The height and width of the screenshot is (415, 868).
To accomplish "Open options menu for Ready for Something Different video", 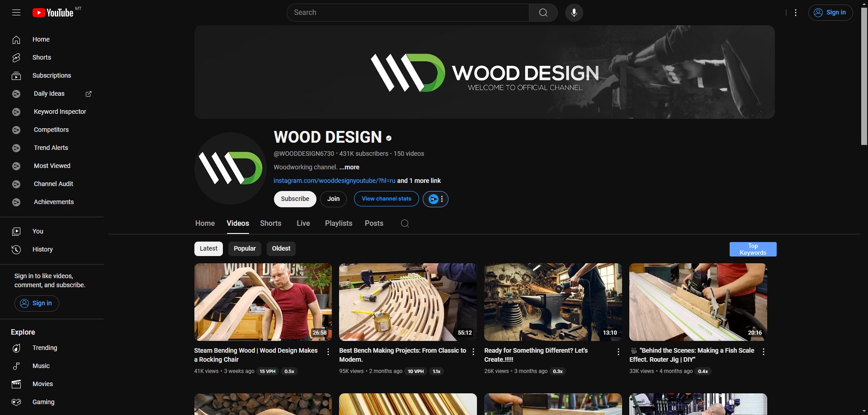I will point(618,352).
